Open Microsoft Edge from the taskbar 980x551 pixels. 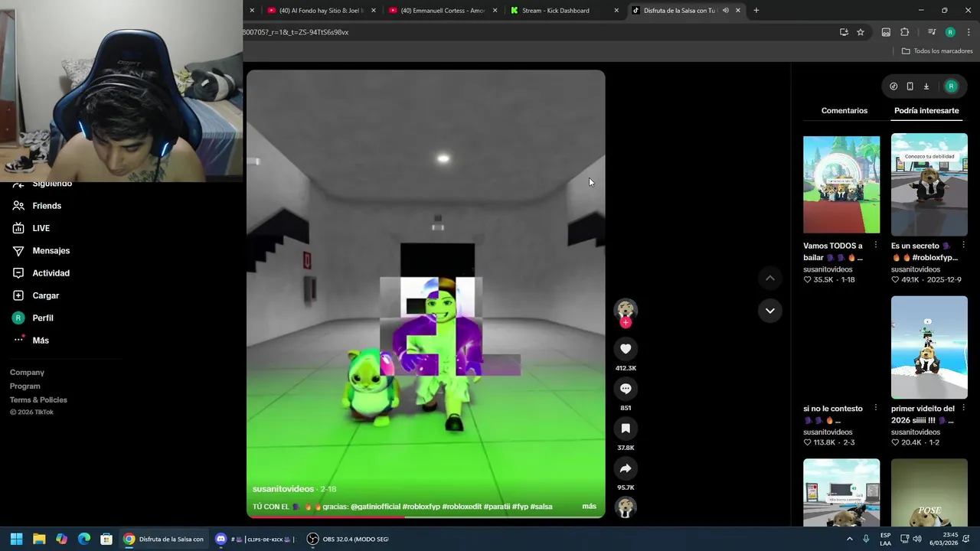click(84, 539)
